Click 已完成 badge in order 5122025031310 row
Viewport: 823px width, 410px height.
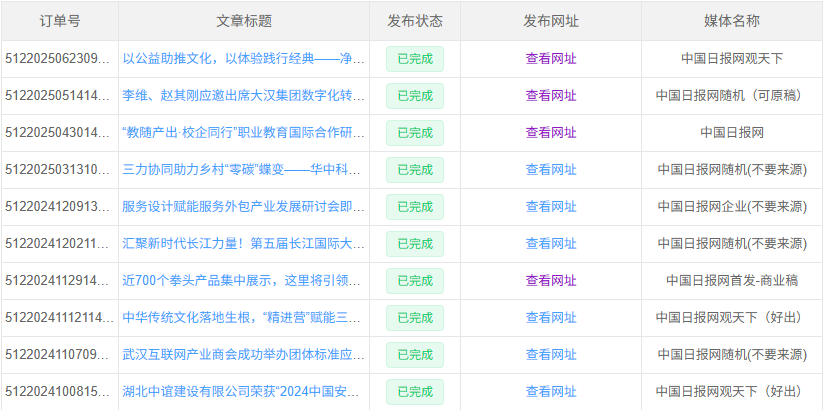pyautogui.click(x=415, y=170)
